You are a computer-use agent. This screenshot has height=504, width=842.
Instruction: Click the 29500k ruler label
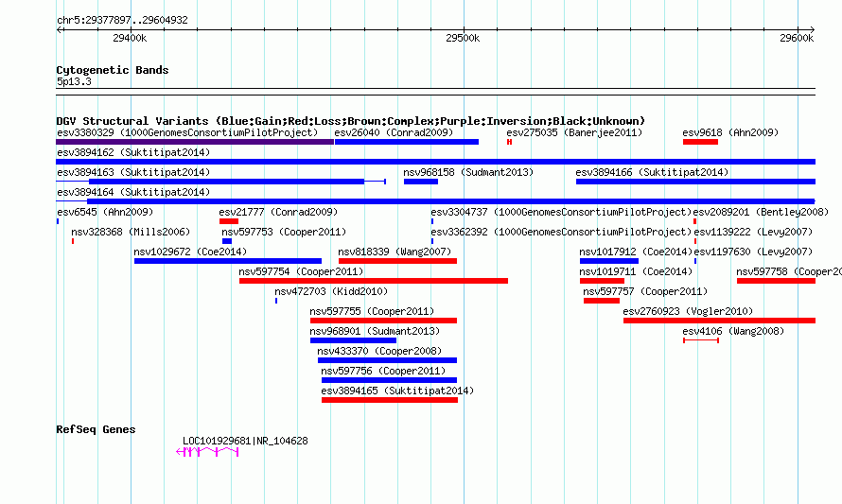pos(463,38)
